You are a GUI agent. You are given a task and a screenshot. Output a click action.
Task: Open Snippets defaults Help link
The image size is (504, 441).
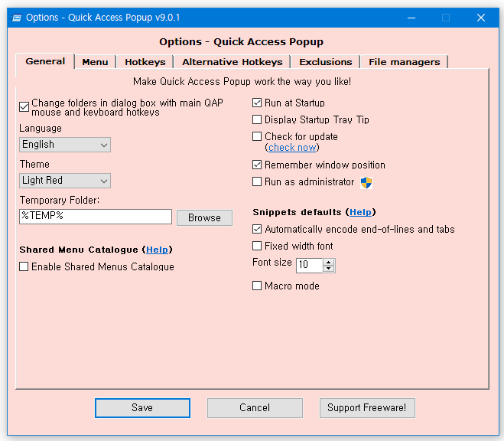click(x=361, y=212)
